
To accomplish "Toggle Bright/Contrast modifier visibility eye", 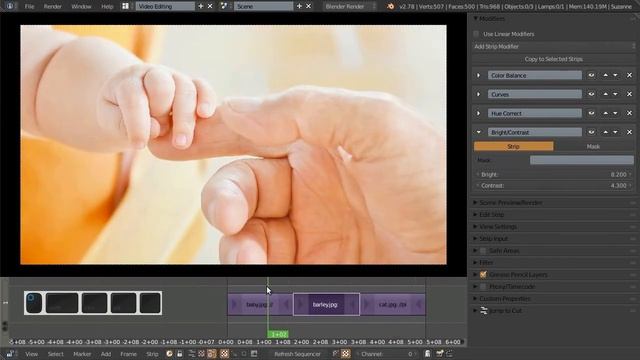I will 591,132.
